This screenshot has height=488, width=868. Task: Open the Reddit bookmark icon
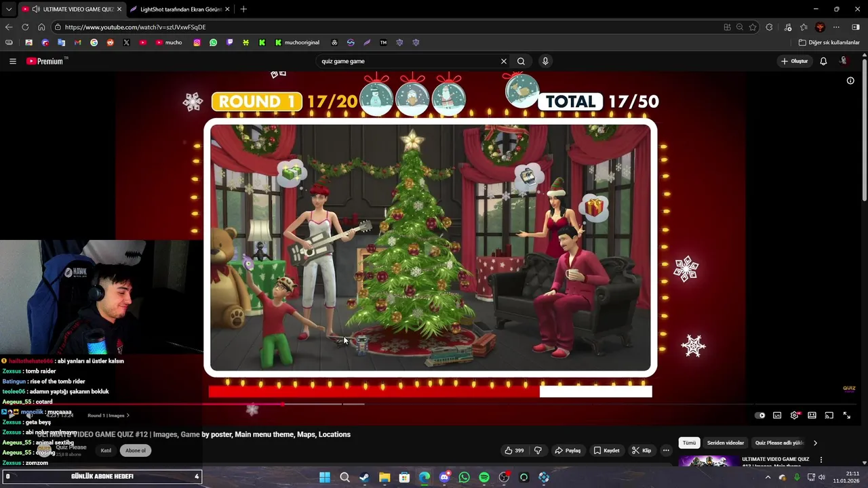(x=110, y=42)
